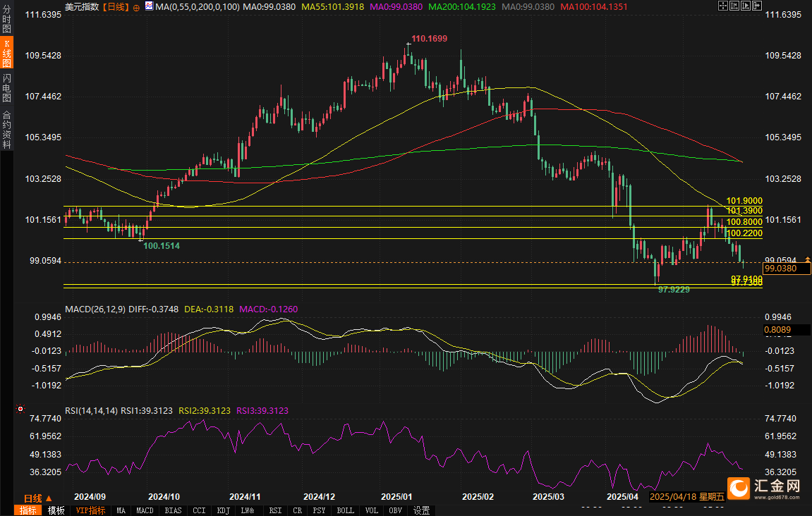Select the 指标 tab at bottom
The image size is (812, 516).
[28, 511]
